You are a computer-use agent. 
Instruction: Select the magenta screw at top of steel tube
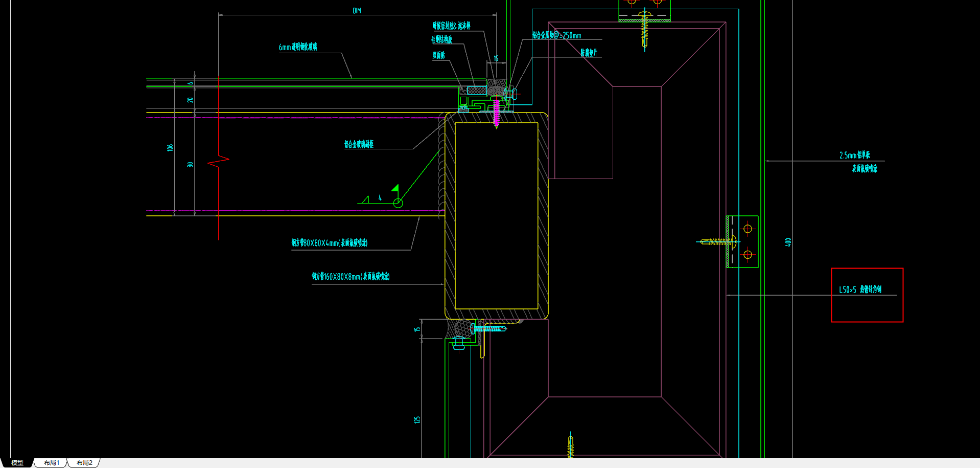tap(496, 112)
